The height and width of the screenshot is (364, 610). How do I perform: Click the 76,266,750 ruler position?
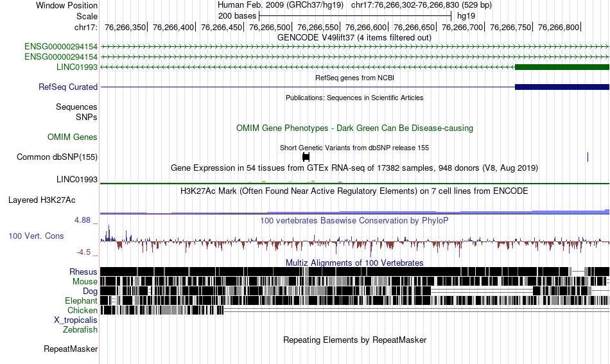click(x=510, y=27)
